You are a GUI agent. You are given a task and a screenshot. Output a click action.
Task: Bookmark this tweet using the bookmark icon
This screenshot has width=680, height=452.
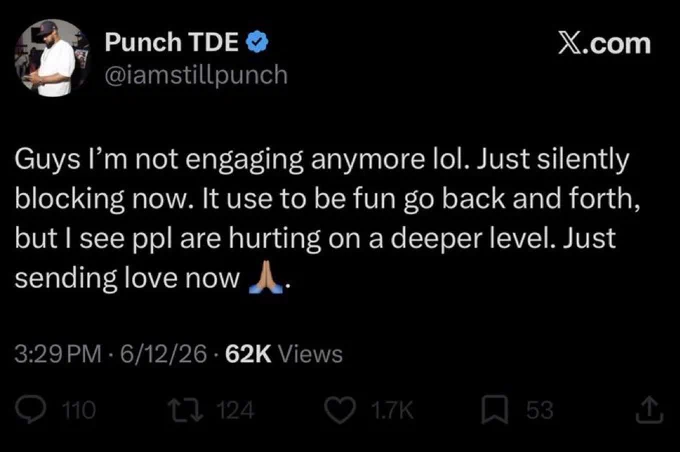click(x=494, y=410)
